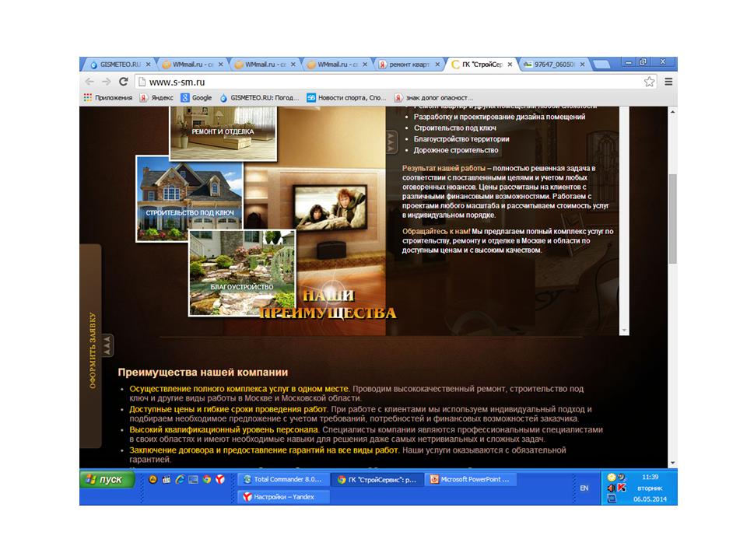Select the ГК "СтройСер" tab

click(x=482, y=65)
